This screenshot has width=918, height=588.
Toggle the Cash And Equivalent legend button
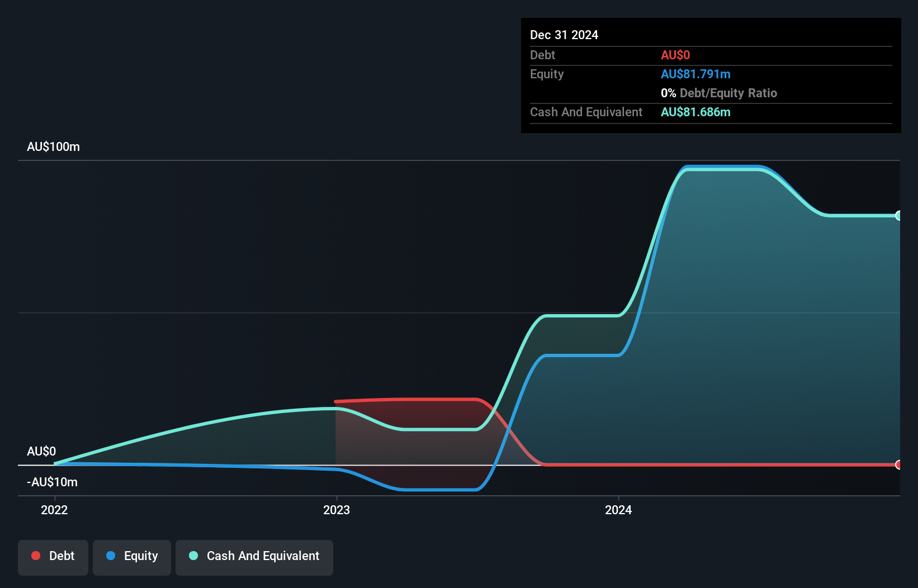(x=254, y=557)
